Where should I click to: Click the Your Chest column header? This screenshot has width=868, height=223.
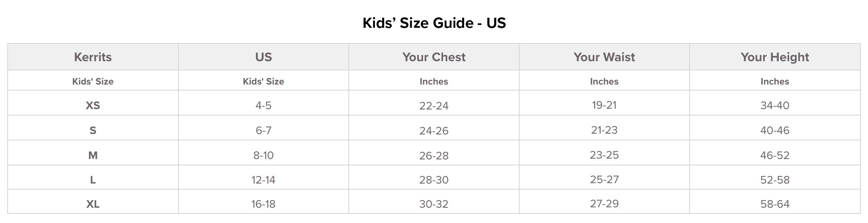(434, 57)
